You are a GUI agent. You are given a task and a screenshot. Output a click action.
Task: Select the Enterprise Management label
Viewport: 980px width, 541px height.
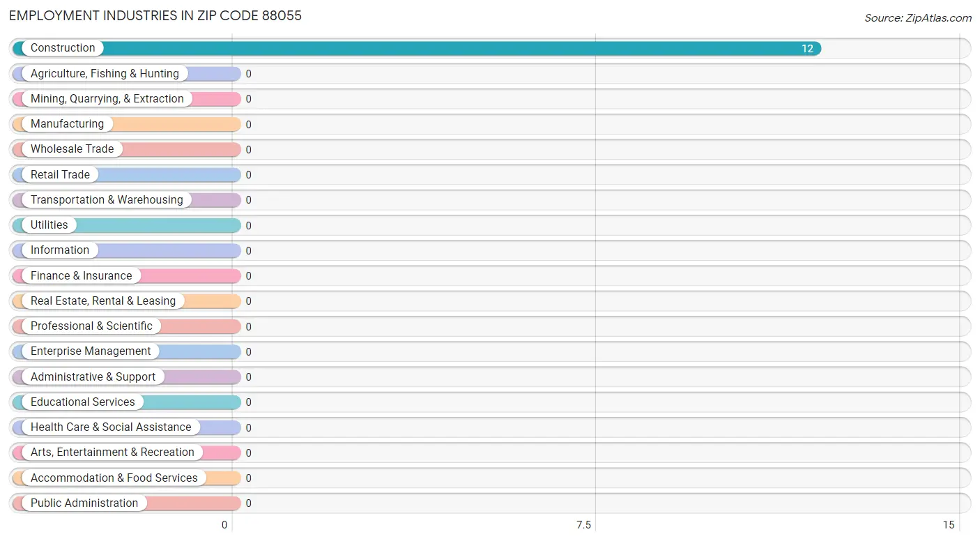pyautogui.click(x=91, y=351)
